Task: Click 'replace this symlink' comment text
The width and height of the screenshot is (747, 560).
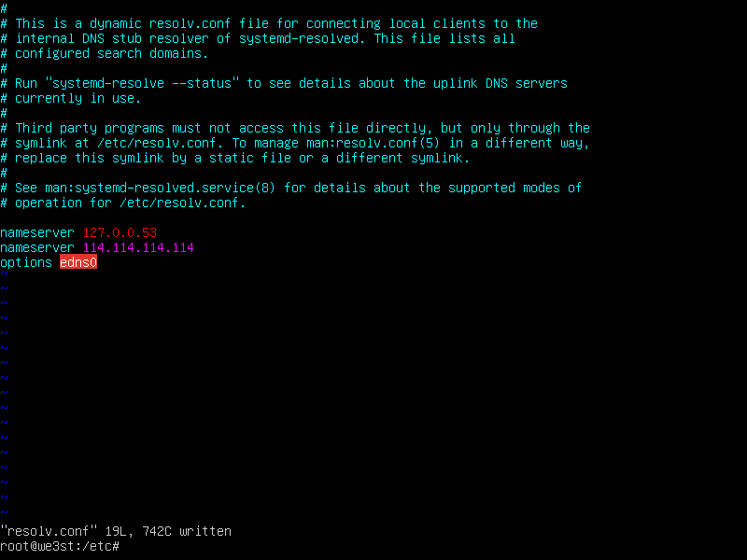Action: [90, 158]
